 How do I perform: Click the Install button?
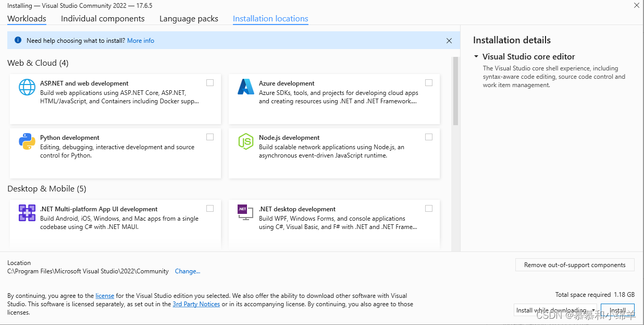pos(617,310)
